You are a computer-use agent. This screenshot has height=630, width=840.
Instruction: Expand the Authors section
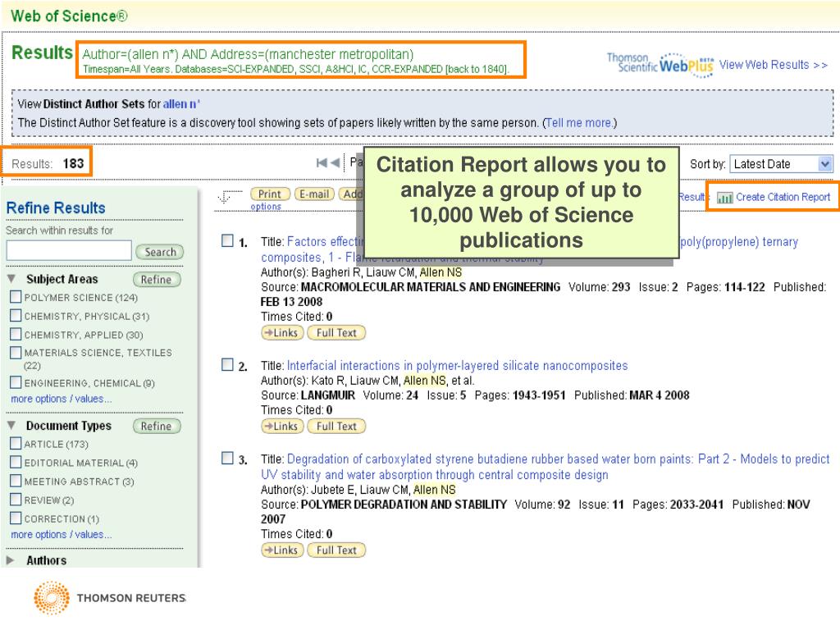(11, 560)
